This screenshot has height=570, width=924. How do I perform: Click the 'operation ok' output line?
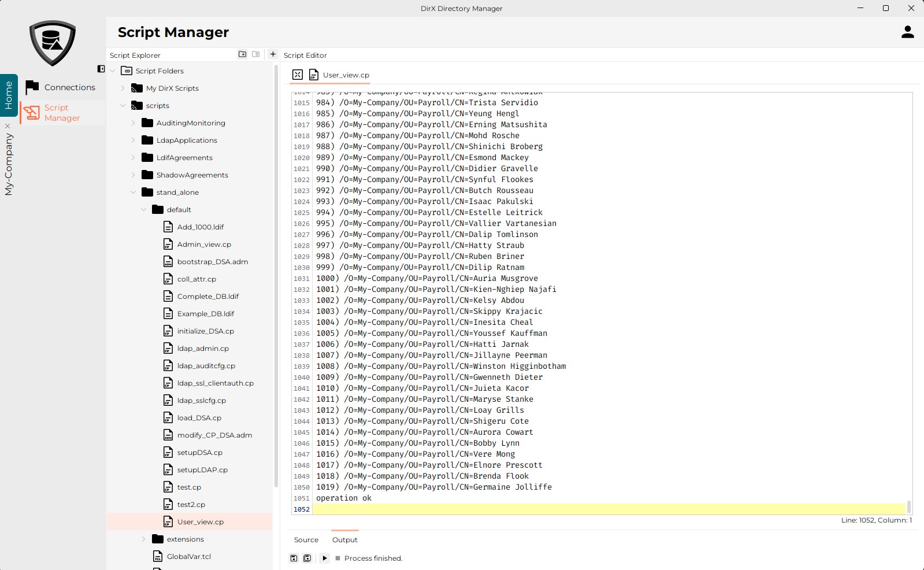point(344,498)
